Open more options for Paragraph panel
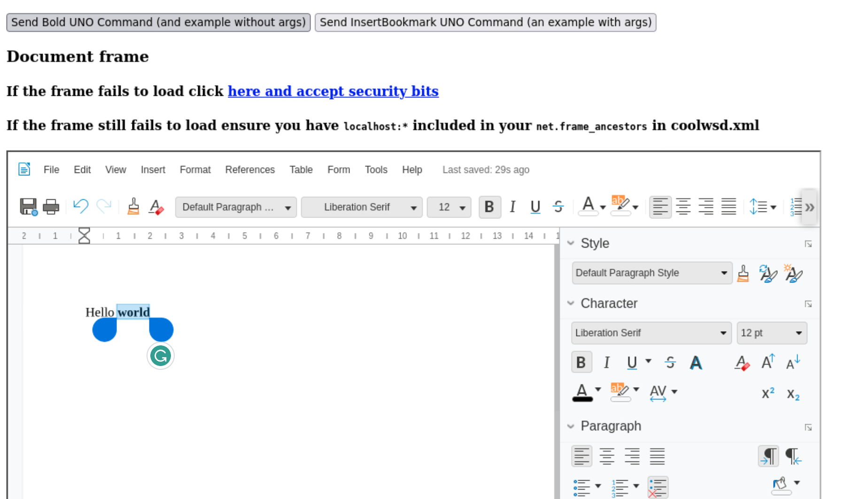 (x=808, y=427)
